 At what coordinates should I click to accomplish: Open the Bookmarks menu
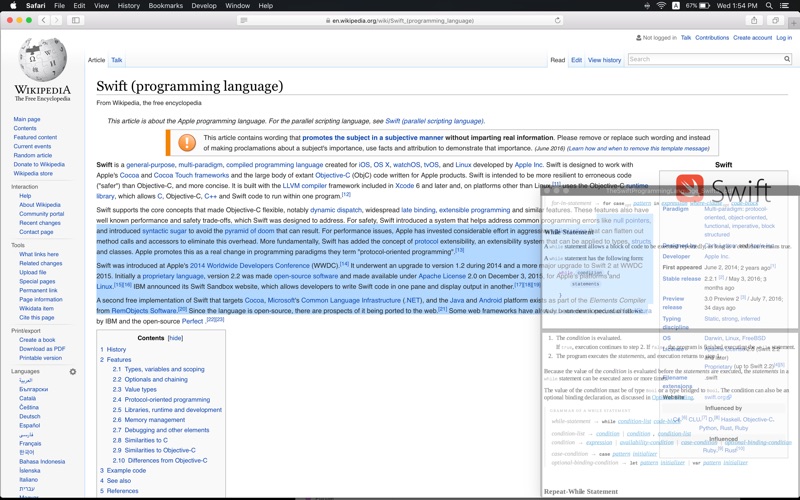click(166, 6)
